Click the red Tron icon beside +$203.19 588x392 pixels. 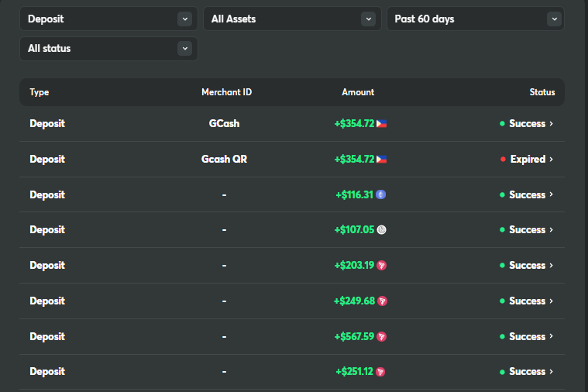(x=381, y=265)
